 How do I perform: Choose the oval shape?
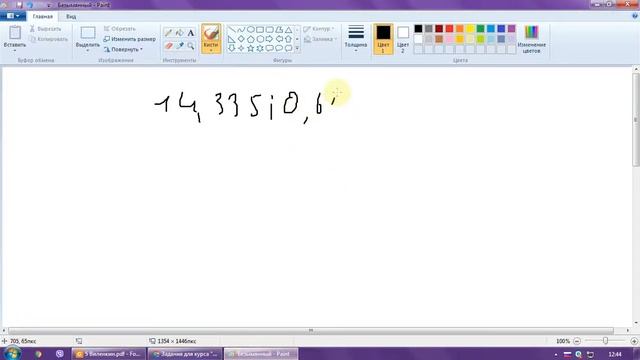250,29
